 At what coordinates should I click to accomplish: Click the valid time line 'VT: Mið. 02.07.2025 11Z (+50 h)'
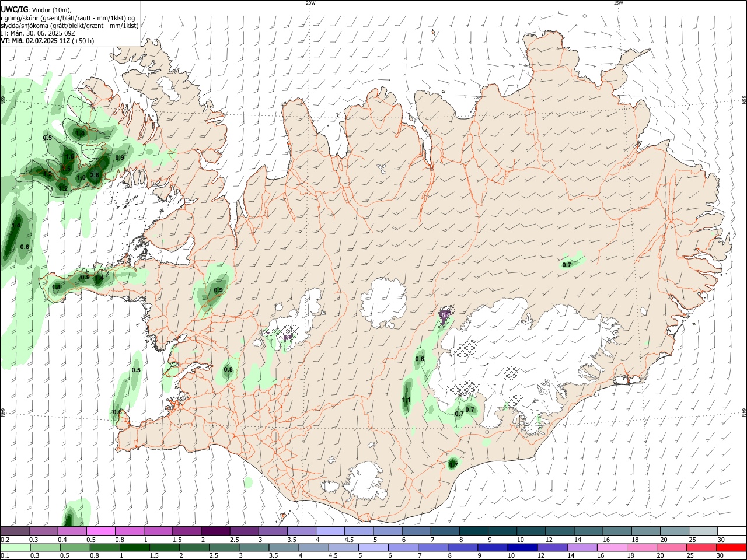pyautogui.click(x=47, y=41)
